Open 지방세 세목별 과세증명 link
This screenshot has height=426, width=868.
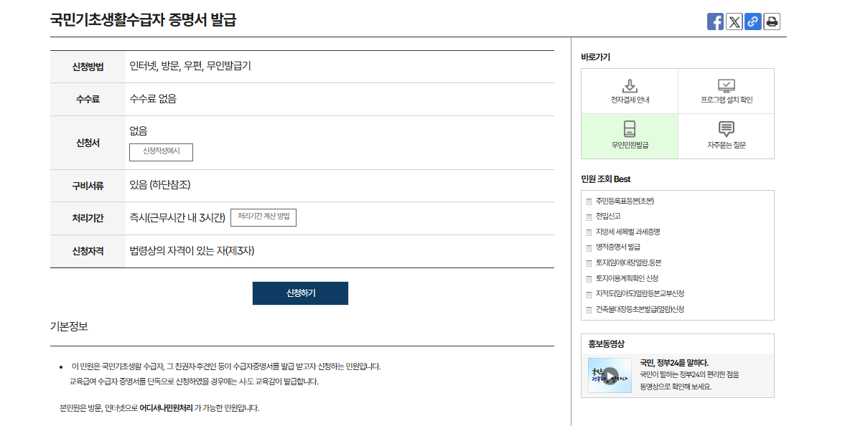[627, 232]
